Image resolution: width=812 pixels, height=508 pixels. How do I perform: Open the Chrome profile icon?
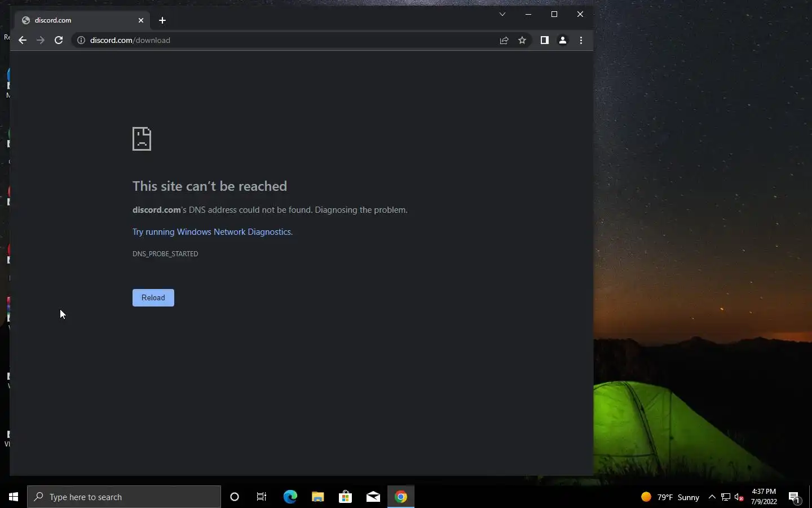(562, 40)
